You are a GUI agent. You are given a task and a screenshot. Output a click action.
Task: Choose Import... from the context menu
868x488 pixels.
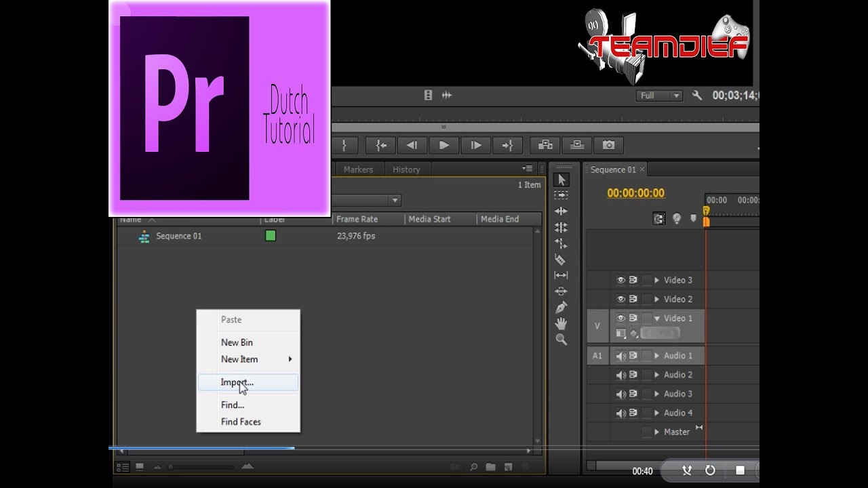[248, 382]
